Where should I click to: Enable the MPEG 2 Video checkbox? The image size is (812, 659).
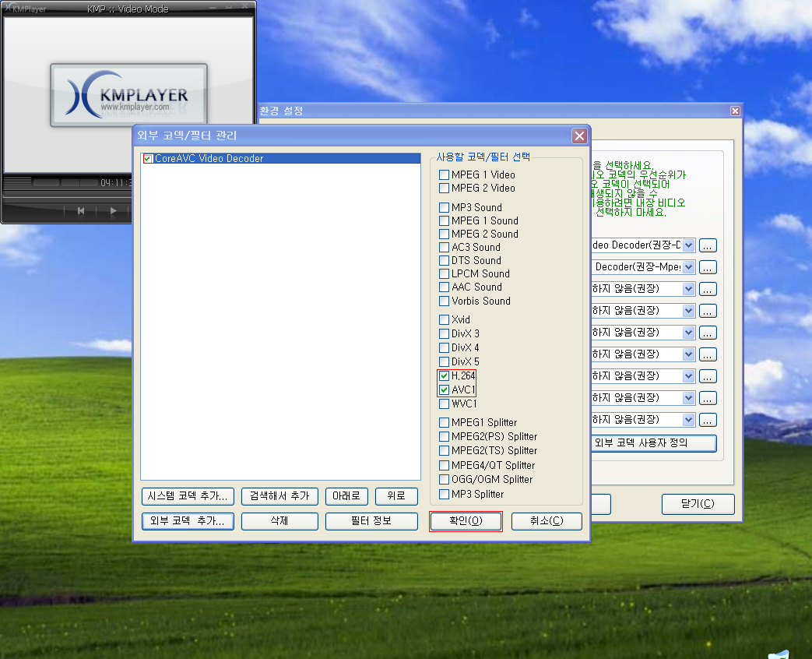tap(444, 188)
